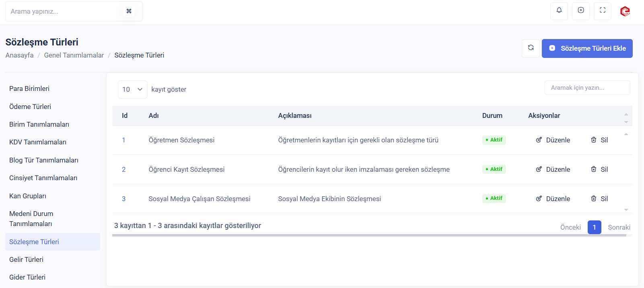This screenshot has width=644, height=288.
Task: Open the records-per-page dropdown showing 10
Action: click(x=132, y=89)
